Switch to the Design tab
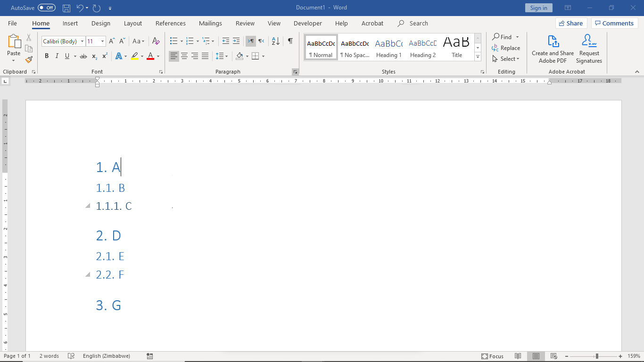The height and width of the screenshot is (362, 644). point(101,23)
